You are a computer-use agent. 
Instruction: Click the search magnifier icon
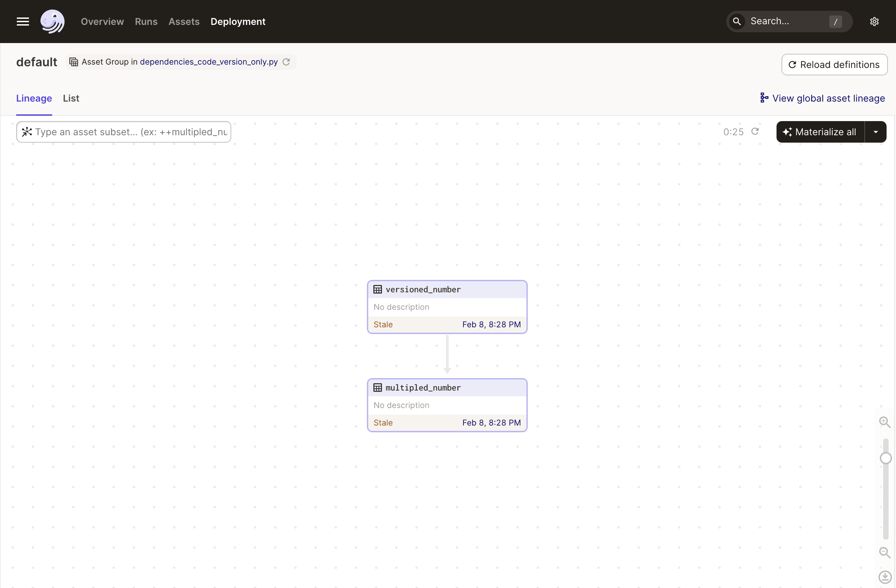737,22
